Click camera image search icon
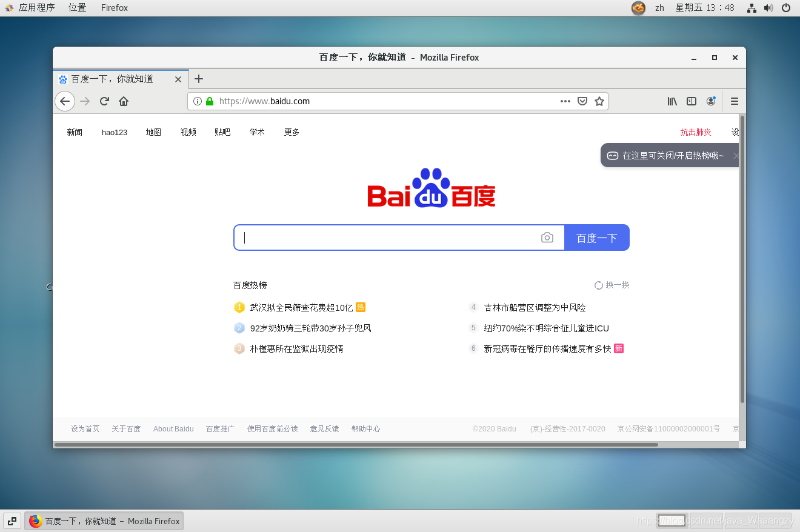This screenshot has height=532, width=800. coord(547,238)
